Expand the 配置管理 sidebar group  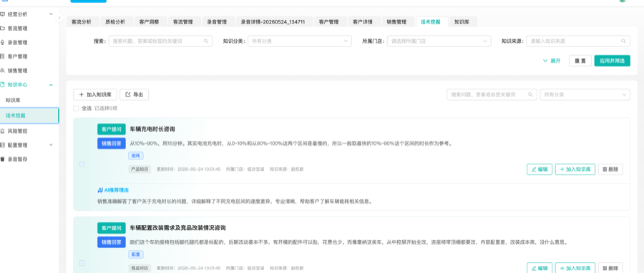(x=51, y=145)
